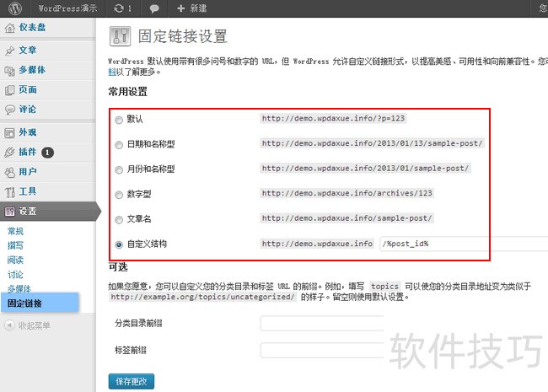The width and height of the screenshot is (548, 392).
Task: Focus the 标签前缀 input field
Action: pos(322,350)
